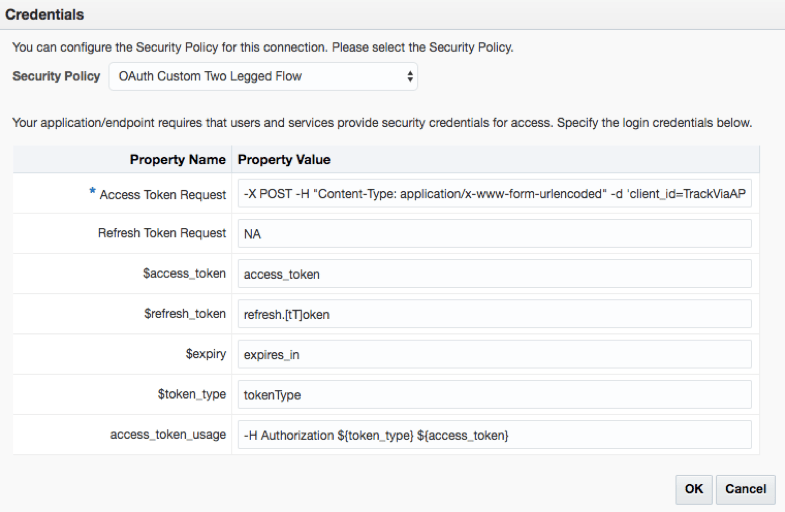Click the $token_type property label

tap(192, 394)
